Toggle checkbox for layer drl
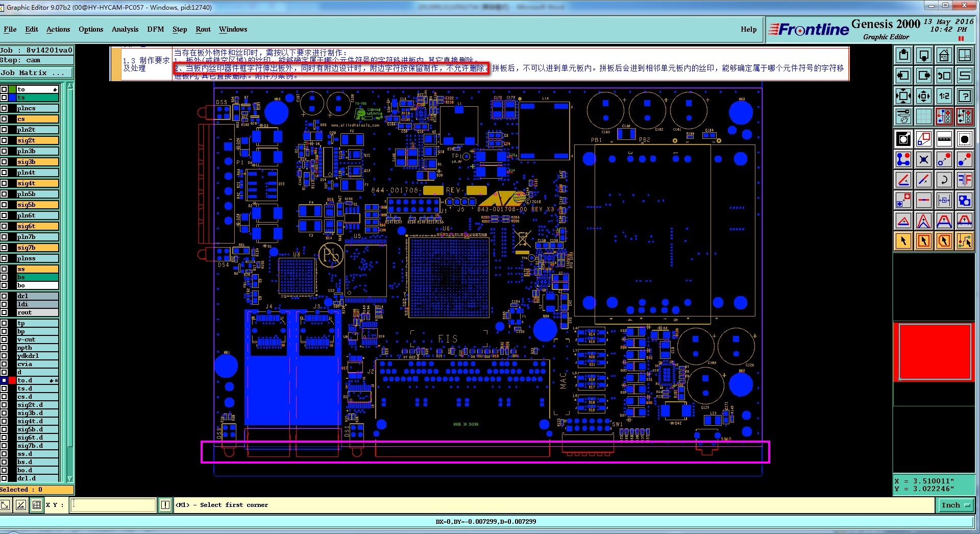Image resolution: width=980 pixels, height=534 pixels. point(4,296)
